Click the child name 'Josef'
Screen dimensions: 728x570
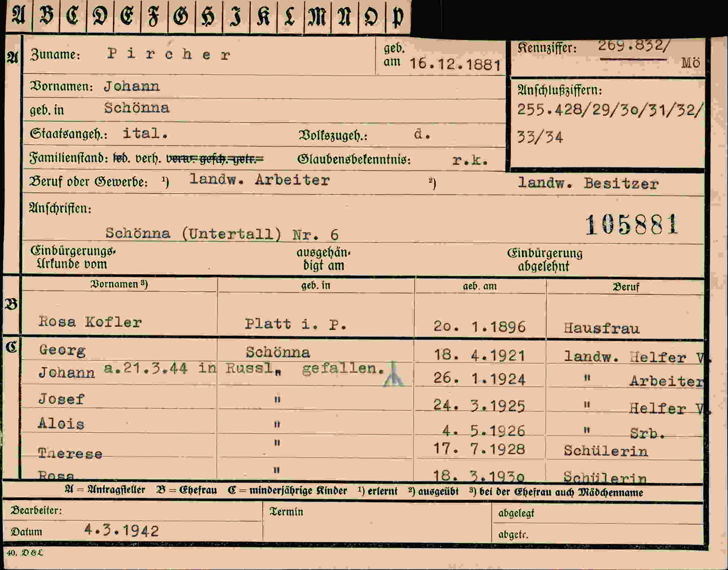point(61,399)
